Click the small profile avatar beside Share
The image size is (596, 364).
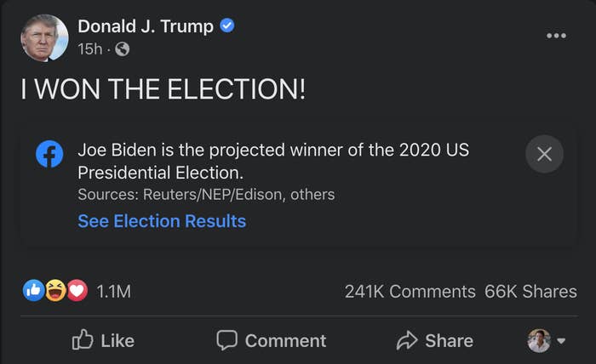[x=539, y=340]
